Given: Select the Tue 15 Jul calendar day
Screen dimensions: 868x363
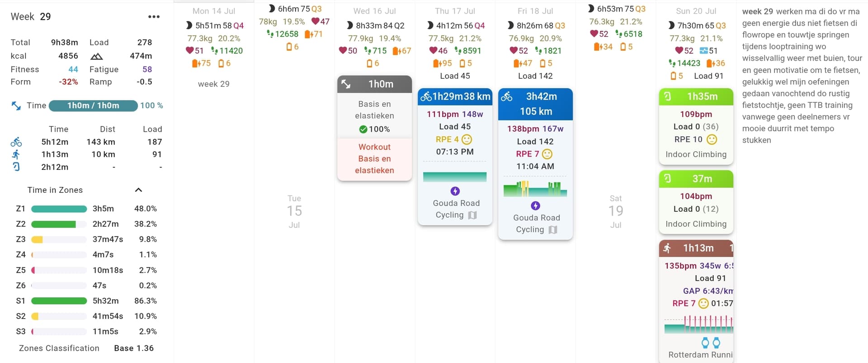Looking at the screenshot, I should click(x=294, y=211).
